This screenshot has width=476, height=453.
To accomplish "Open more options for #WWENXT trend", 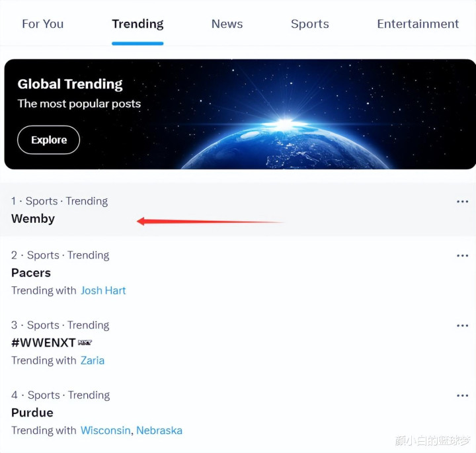I will (x=462, y=326).
